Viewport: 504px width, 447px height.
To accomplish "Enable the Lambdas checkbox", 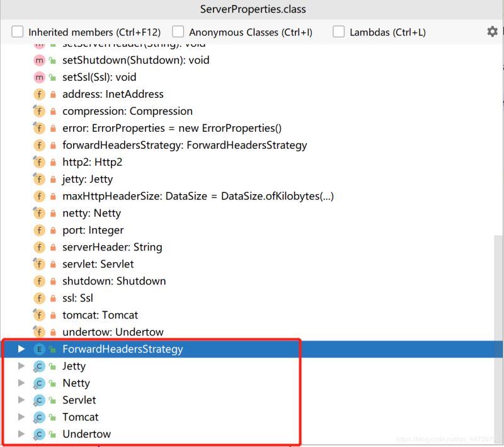I will pyautogui.click(x=338, y=32).
